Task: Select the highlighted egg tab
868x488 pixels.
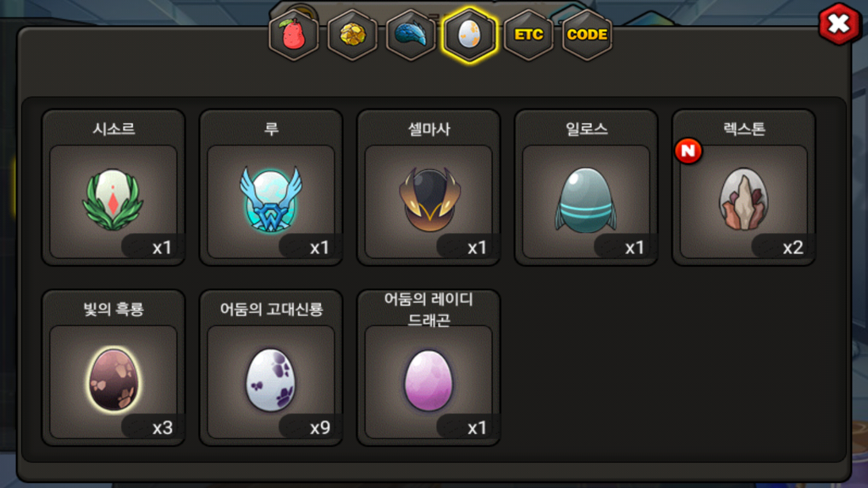Action: 470,35
